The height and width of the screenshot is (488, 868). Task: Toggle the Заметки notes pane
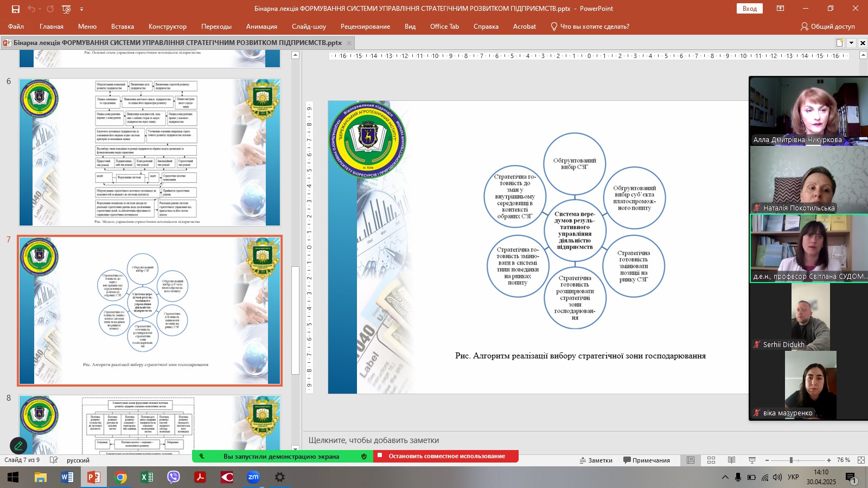596,460
